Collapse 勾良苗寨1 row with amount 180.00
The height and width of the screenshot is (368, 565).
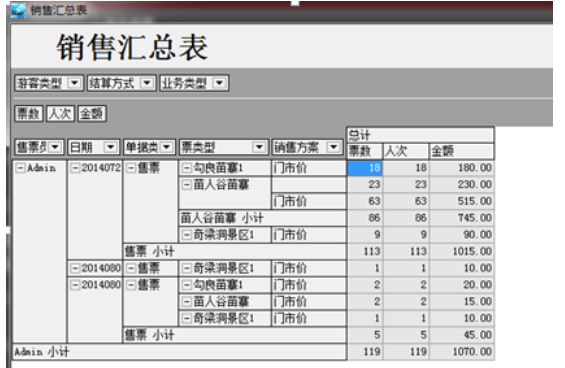click(187, 168)
